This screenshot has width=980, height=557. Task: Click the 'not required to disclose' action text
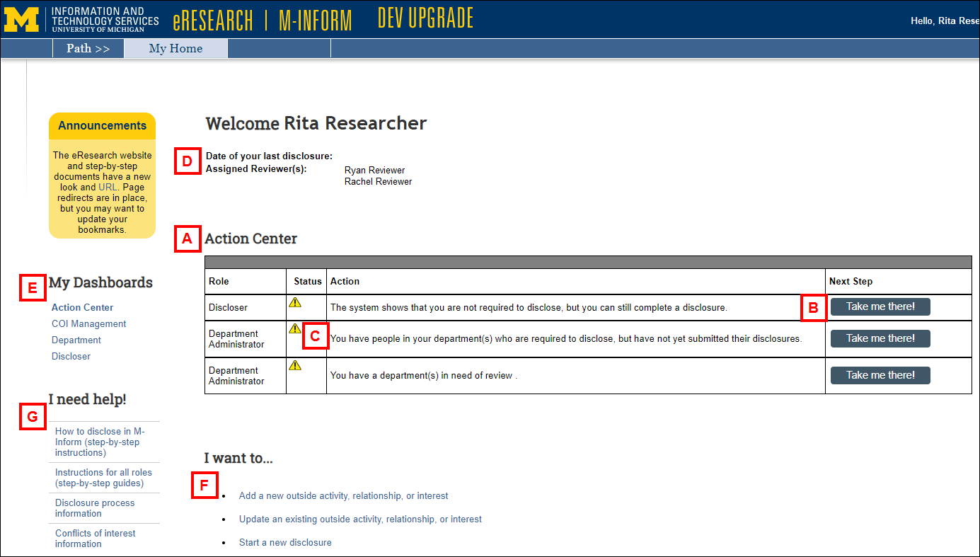click(x=529, y=307)
